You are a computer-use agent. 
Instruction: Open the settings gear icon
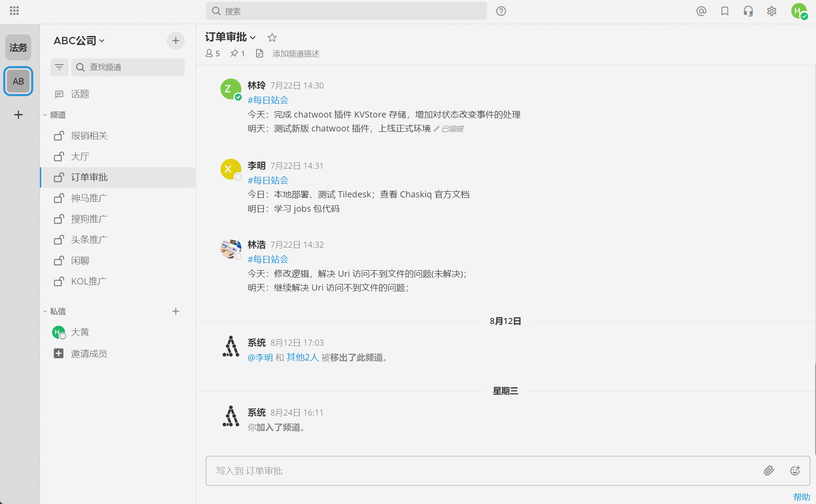(x=772, y=11)
